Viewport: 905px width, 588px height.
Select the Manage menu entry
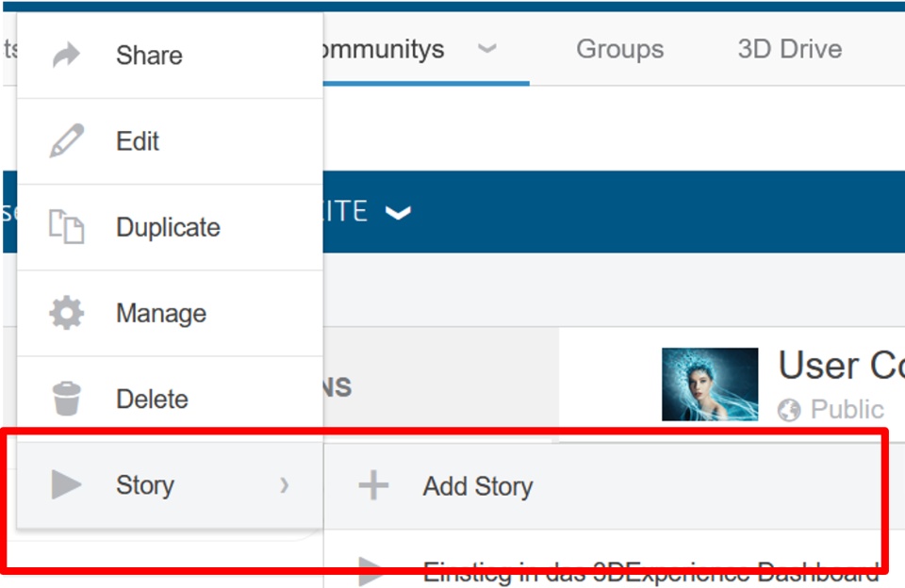coord(160,313)
